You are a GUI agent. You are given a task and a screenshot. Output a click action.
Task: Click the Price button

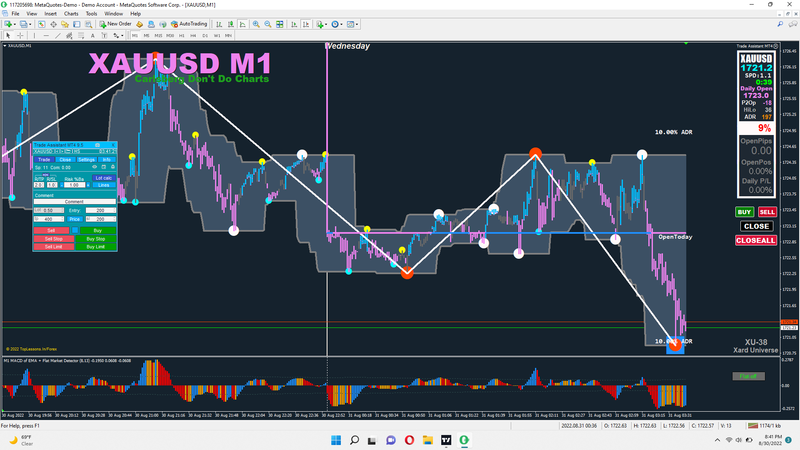pos(74,219)
